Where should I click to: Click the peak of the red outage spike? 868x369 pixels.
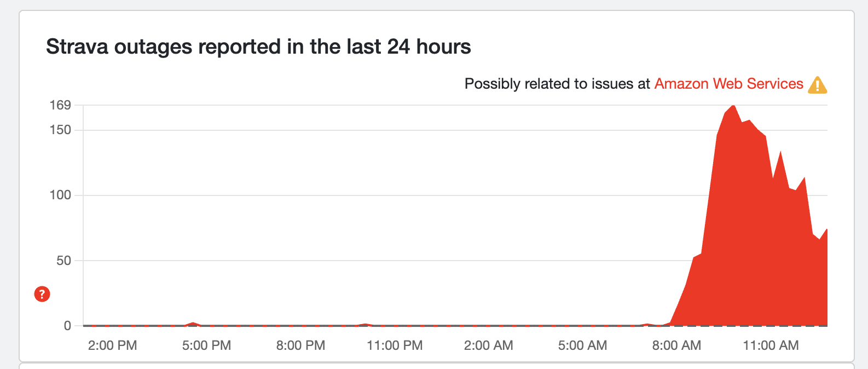click(x=733, y=106)
